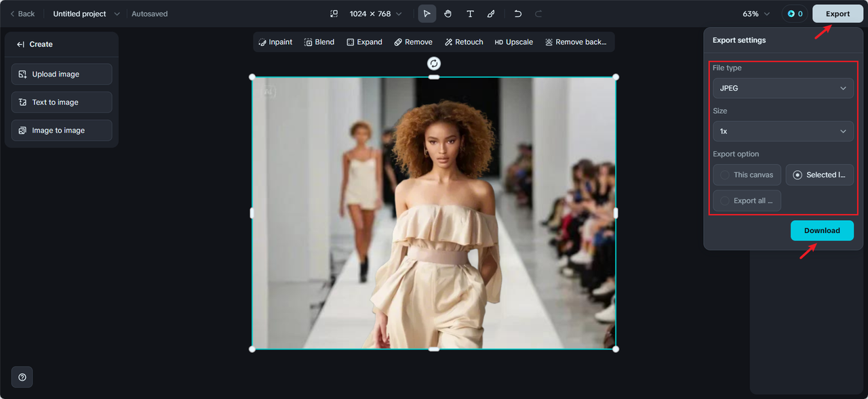Choose the Remove tool

[413, 42]
